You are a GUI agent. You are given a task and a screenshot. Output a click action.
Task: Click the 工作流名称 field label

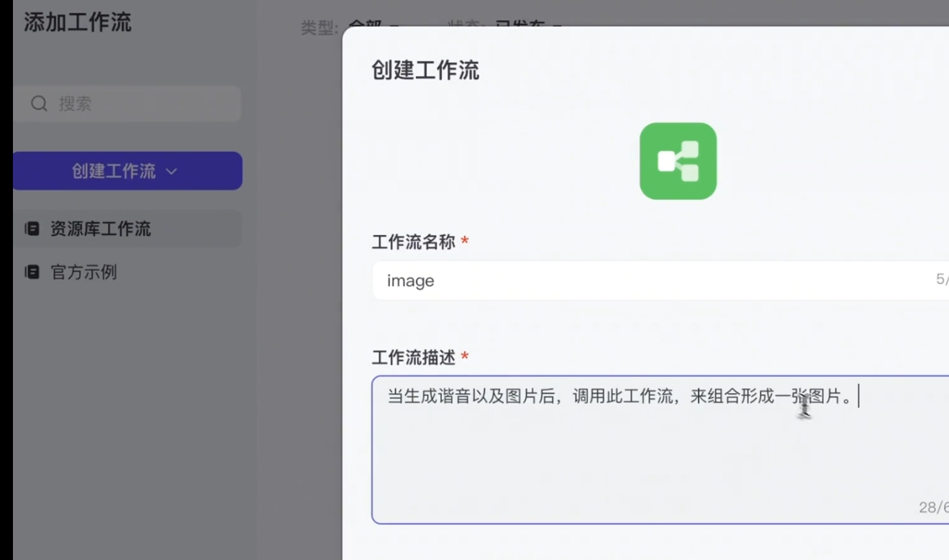413,242
